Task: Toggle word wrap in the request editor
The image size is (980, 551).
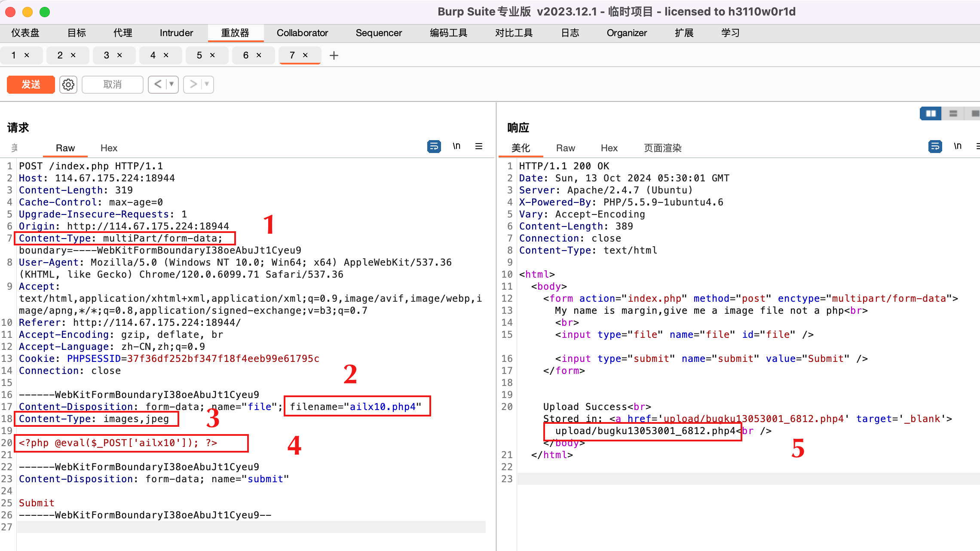Action: [434, 146]
